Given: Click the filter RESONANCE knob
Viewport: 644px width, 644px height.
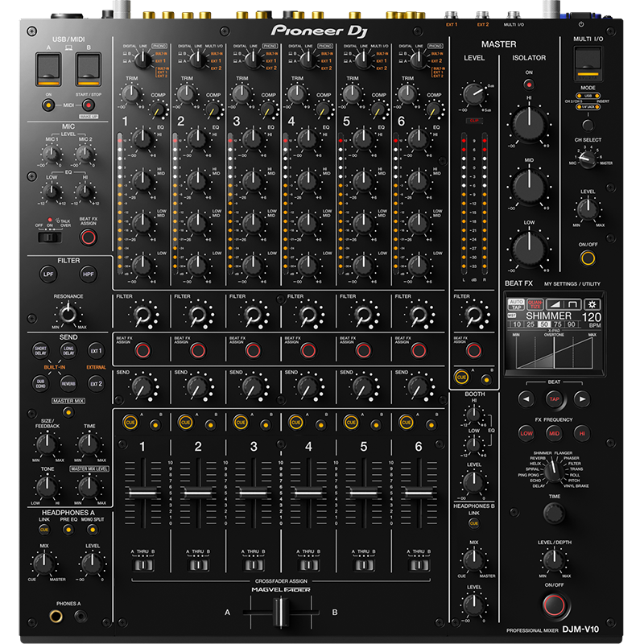Looking at the screenshot, I should point(68,314).
